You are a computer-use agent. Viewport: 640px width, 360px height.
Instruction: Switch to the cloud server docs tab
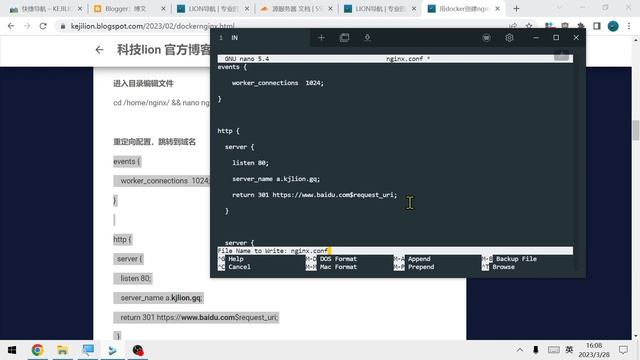click(x=296, y=9)
